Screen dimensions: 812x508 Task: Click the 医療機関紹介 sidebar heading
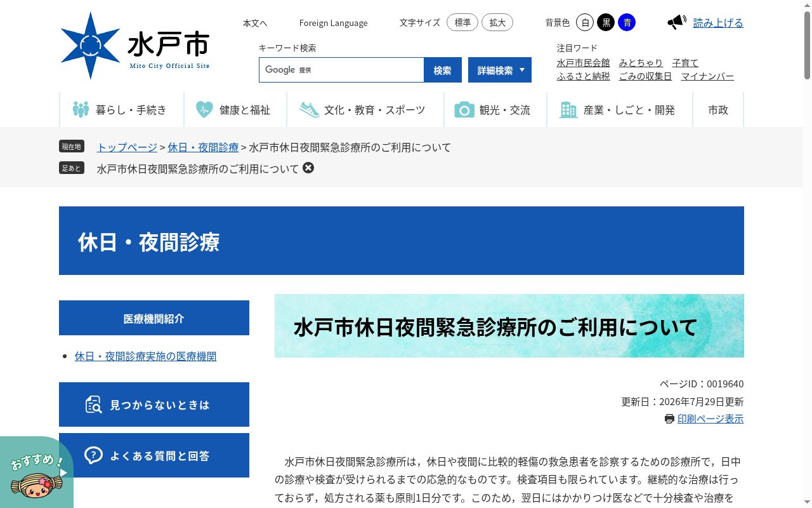pos(154,318)
